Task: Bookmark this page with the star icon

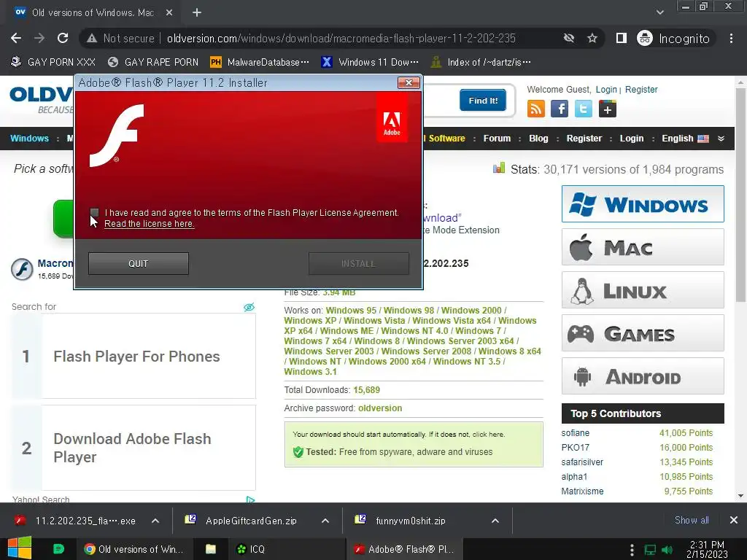Action: pyautogui.click(x=592, y=38)
